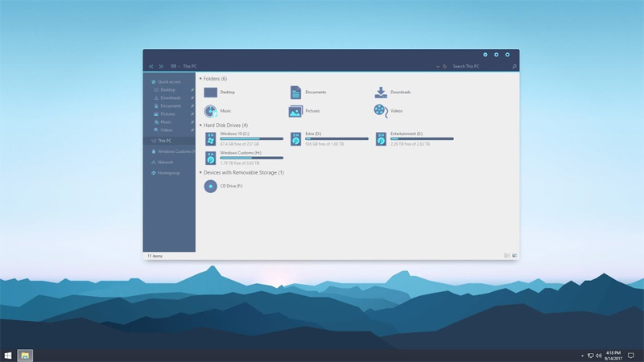
Task: Click the Search This PC field
Action: tap(479, 67)
